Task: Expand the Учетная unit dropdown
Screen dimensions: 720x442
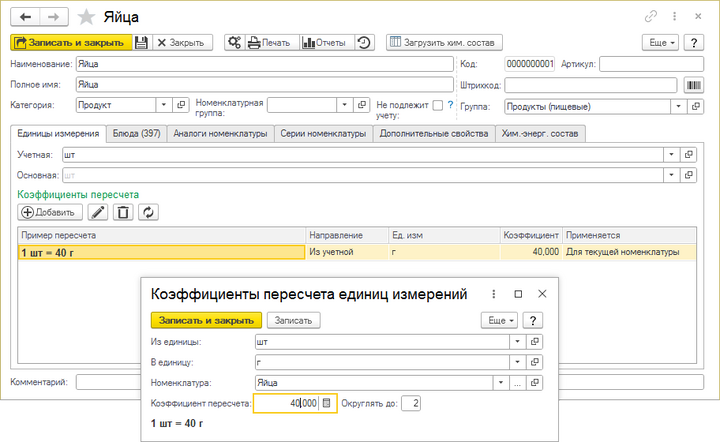Action: (x=671, y=155)
